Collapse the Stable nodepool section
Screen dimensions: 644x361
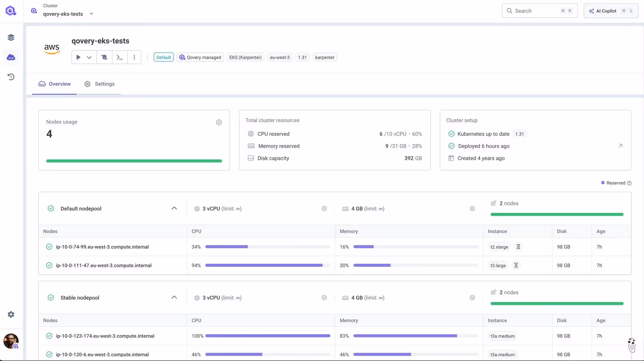(x=174, y=297)
